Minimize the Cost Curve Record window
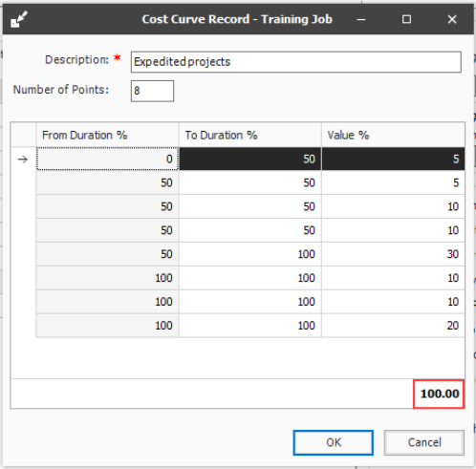 [x=361, y=19]
